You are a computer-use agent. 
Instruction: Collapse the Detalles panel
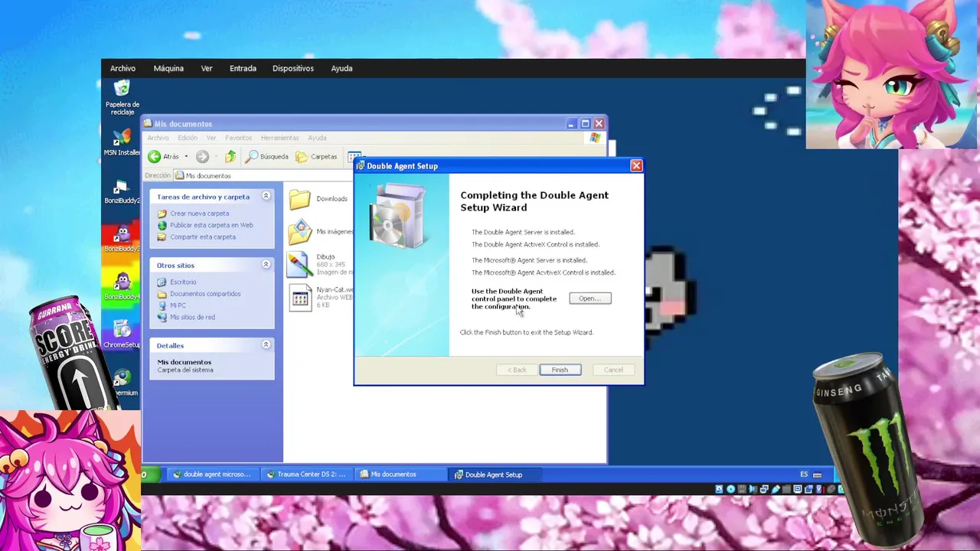(x=266, y=344)
